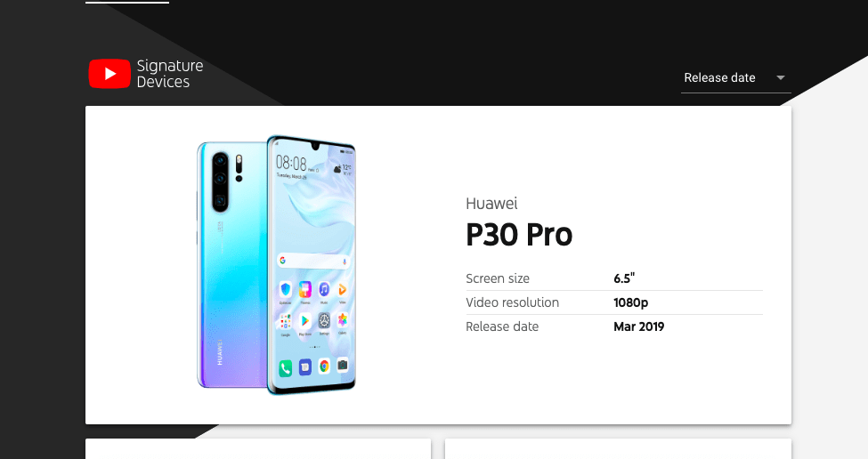Viewport: 868px width, 459px height.
Task: Click the Play Store icon on the phone screen
Action: [x=304, y=321]
